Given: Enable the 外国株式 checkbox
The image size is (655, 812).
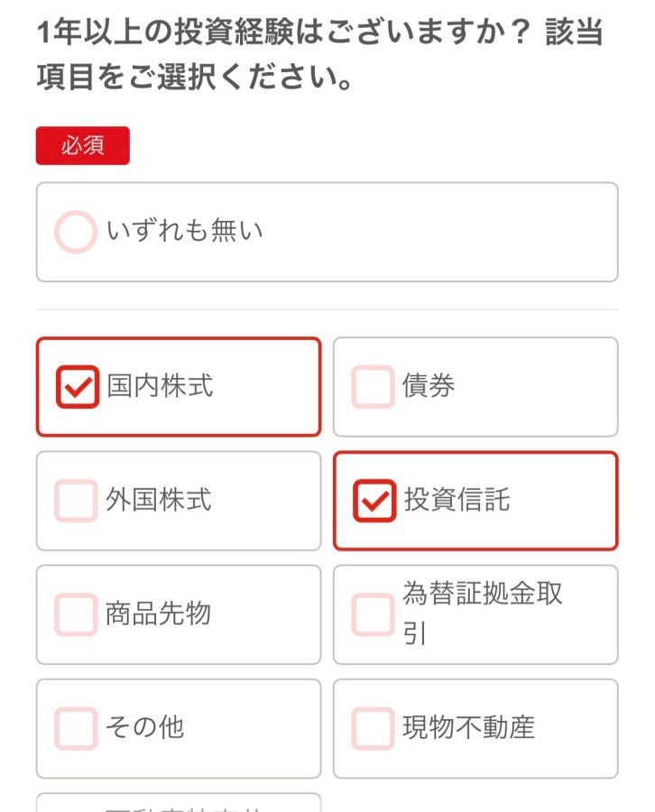Looking at the screenshot, I should (77, 501).
